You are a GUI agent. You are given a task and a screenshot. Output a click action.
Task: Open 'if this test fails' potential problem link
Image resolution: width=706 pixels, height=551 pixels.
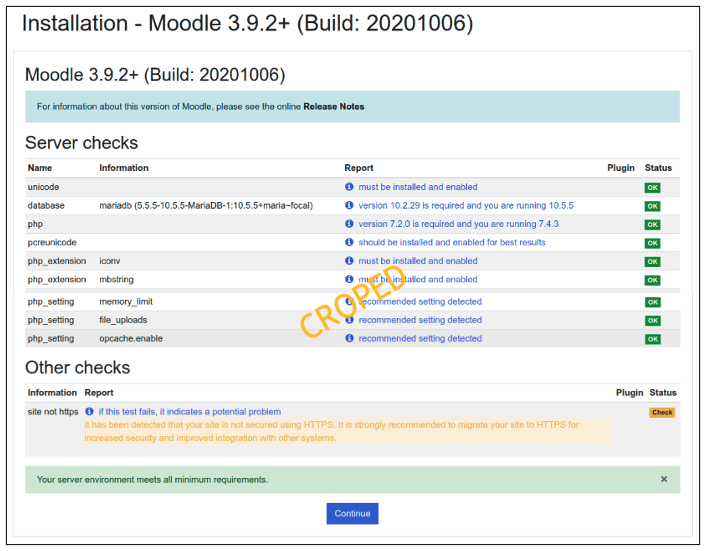(190, 411)
